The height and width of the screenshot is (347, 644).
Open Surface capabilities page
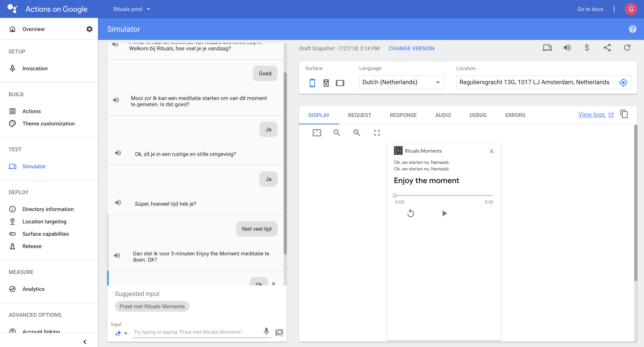point(46,234)
